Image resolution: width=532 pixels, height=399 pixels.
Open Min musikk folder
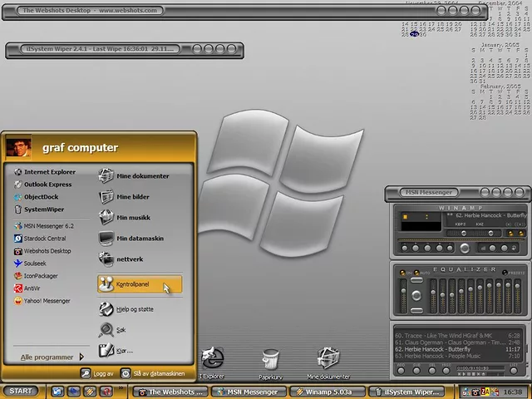click(124, 218)
